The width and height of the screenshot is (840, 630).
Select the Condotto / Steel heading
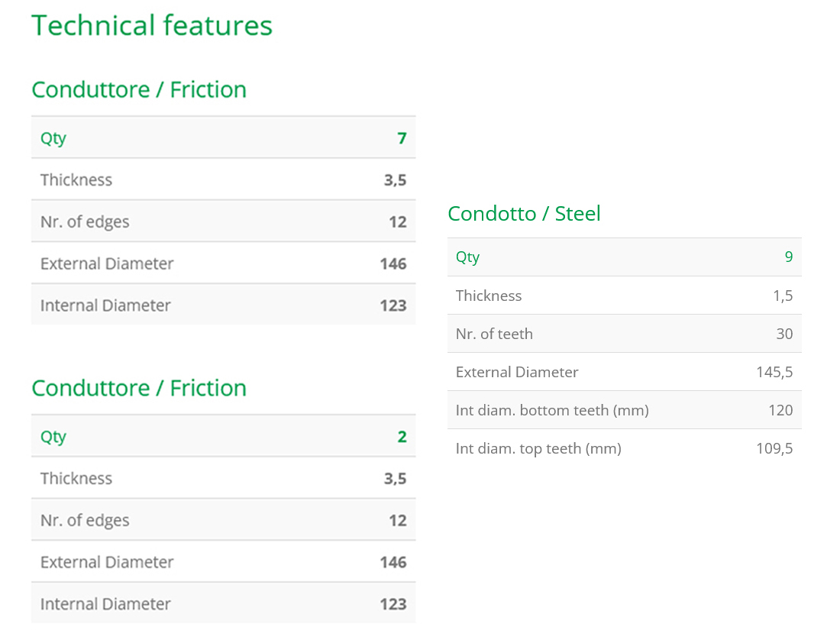coord(524,213)
